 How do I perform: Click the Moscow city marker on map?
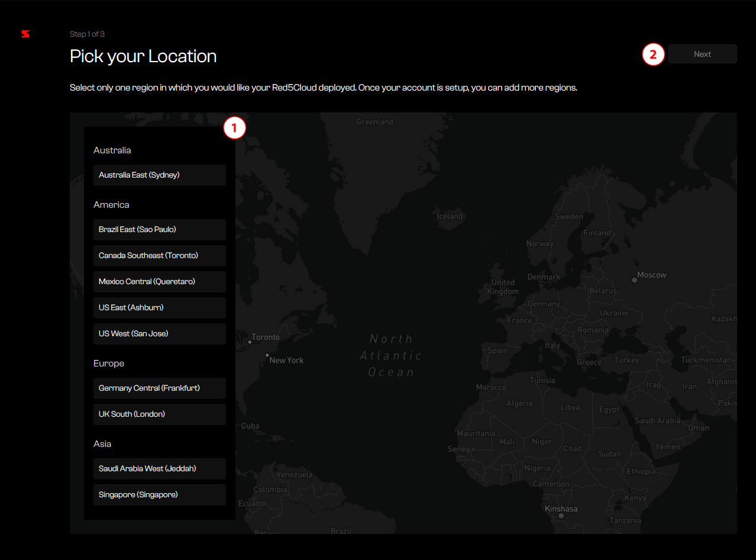pos(635,279)
